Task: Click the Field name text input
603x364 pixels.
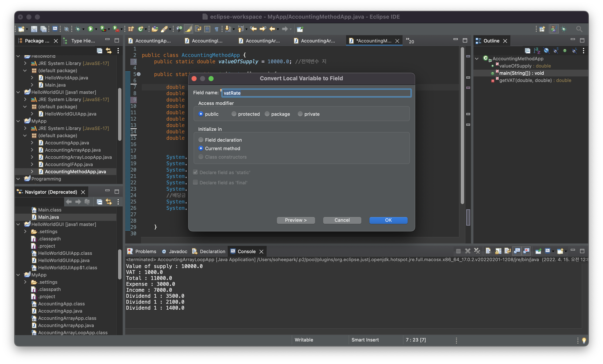Action: 316,93
